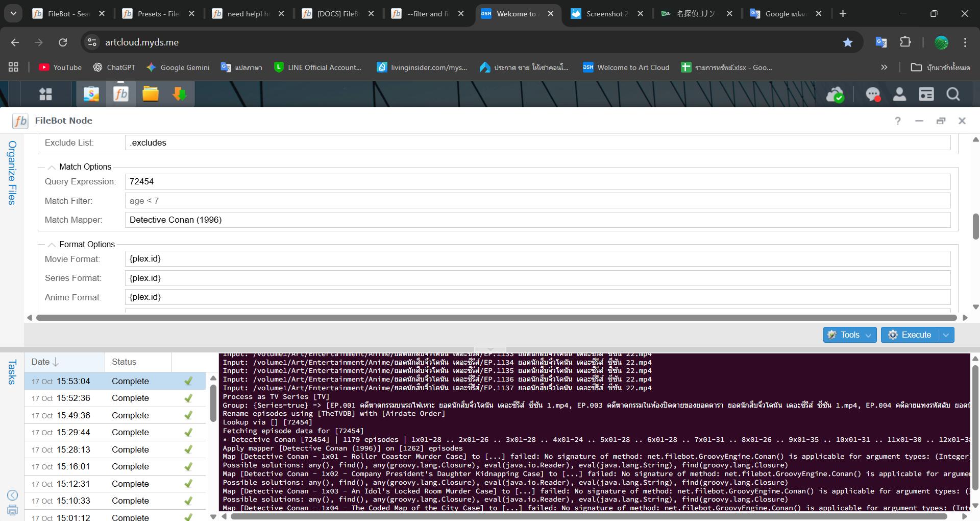980x521 pixels.
Task: Collapse the Match Options section
Action: [x=52, y=167]
